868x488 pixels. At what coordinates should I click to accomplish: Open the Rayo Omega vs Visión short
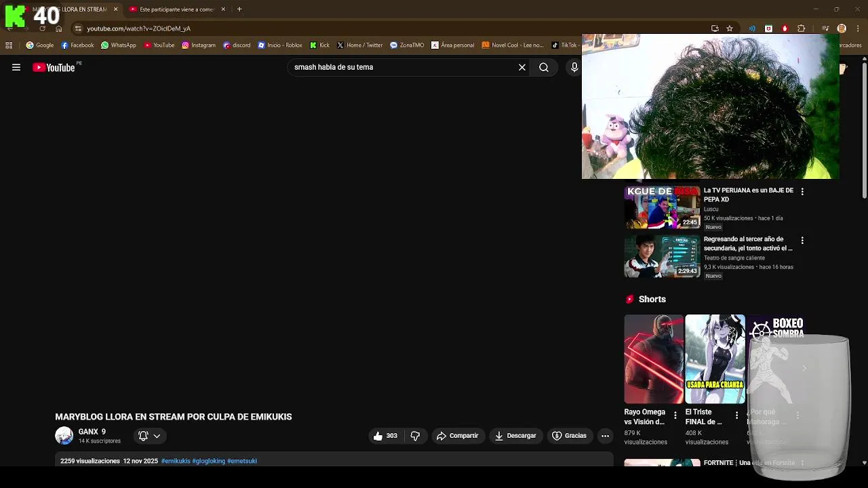click(654, 359)
